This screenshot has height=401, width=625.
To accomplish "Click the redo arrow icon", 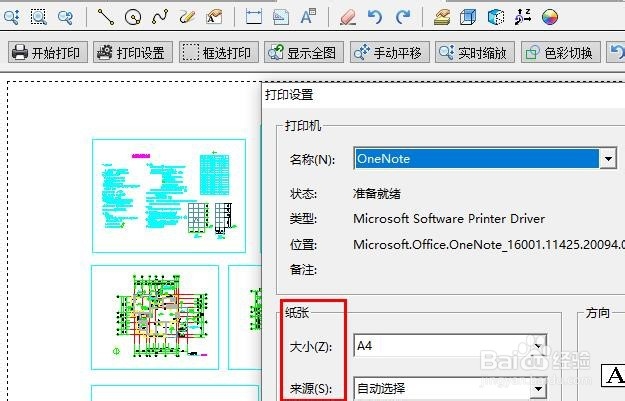I will [x=403, y=17].
